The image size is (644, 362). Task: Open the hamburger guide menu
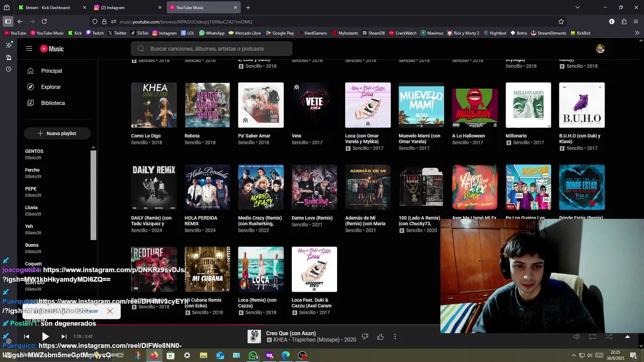29,49
